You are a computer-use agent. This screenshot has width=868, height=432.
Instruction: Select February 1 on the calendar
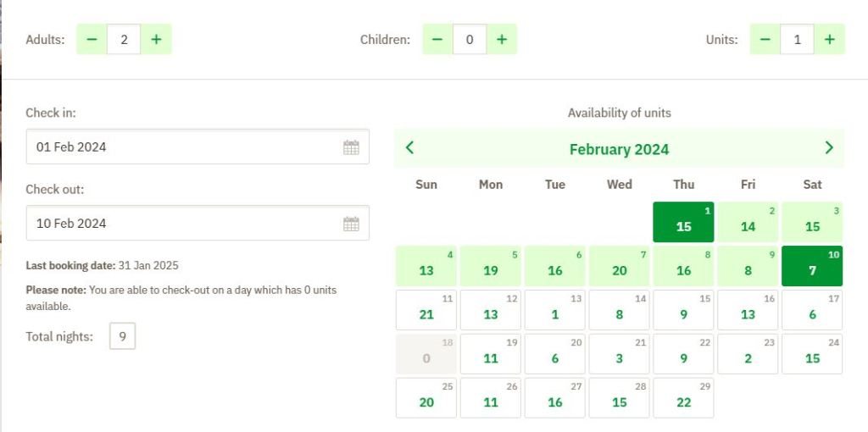click(683, 222)
